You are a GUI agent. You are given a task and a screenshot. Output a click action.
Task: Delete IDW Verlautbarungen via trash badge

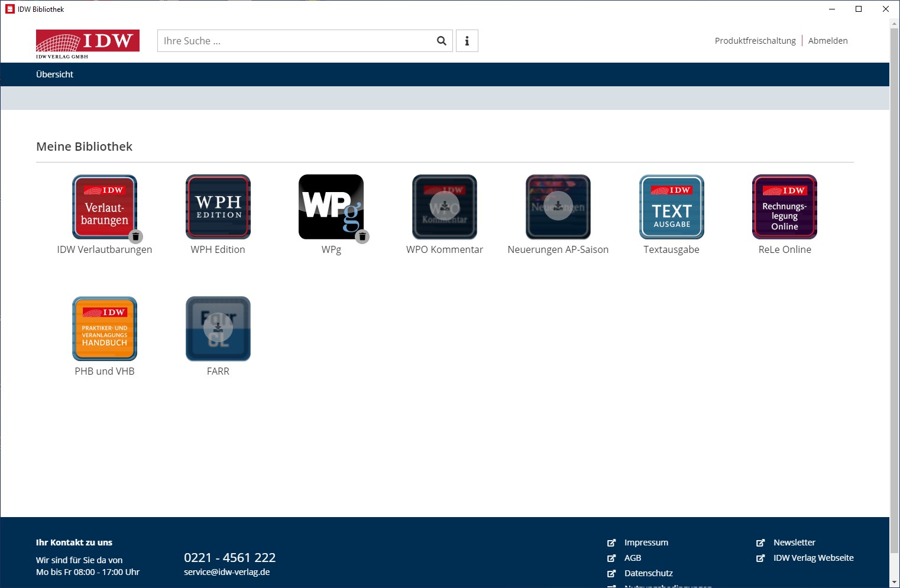click(136, 236)
